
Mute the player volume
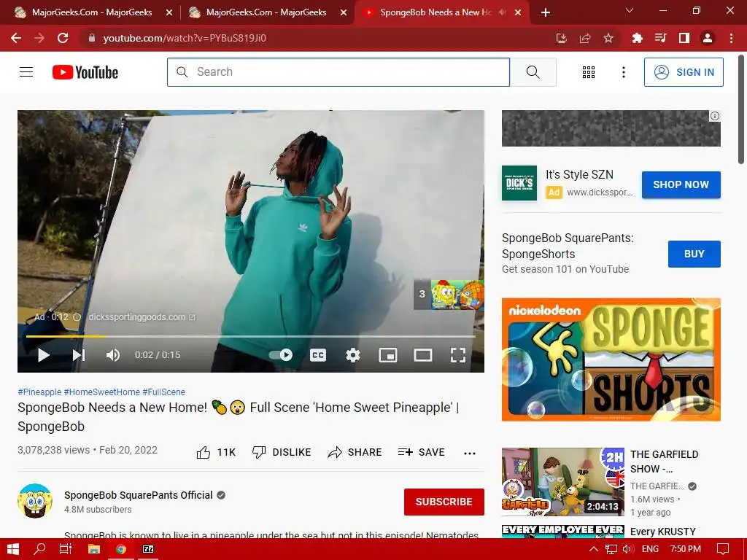pyautogui.click(x=113, y=355)
